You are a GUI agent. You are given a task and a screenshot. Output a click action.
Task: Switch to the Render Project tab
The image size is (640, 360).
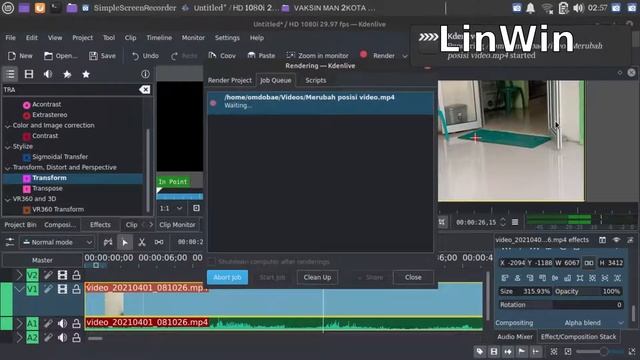coord(230,80)
